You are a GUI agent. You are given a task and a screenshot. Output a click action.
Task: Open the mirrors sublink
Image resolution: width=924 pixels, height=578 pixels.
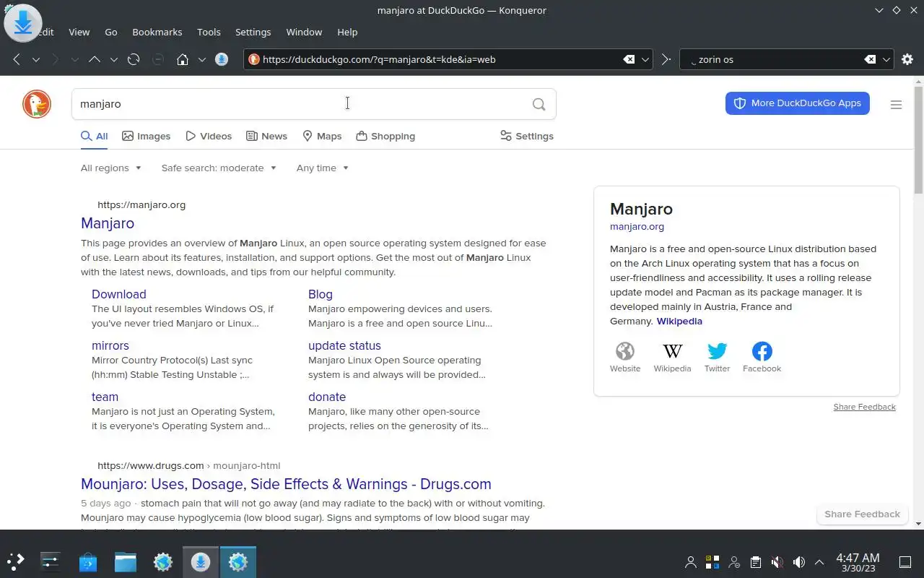(110, 345)
